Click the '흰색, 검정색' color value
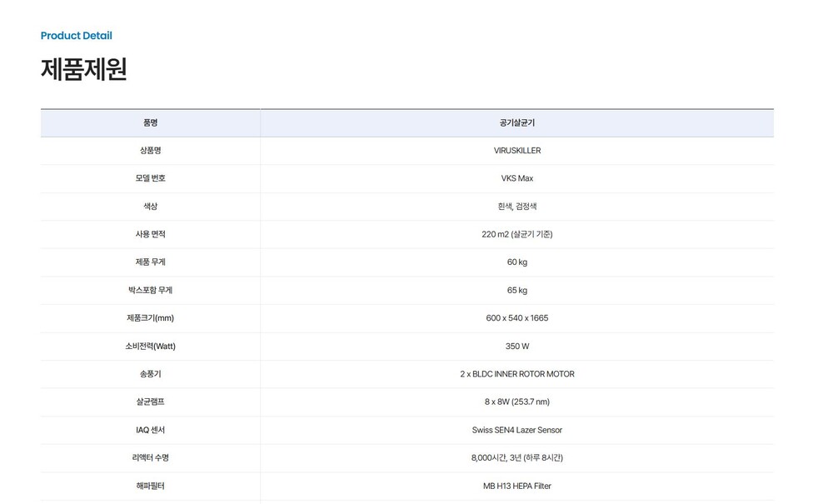Screen dimensions: 833x504 pos(516,207)
